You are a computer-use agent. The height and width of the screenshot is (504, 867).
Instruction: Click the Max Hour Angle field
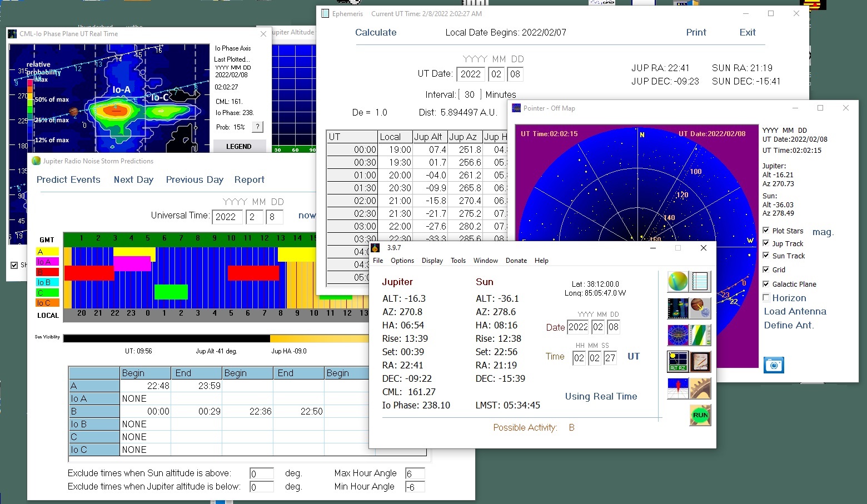pos(415,473)
